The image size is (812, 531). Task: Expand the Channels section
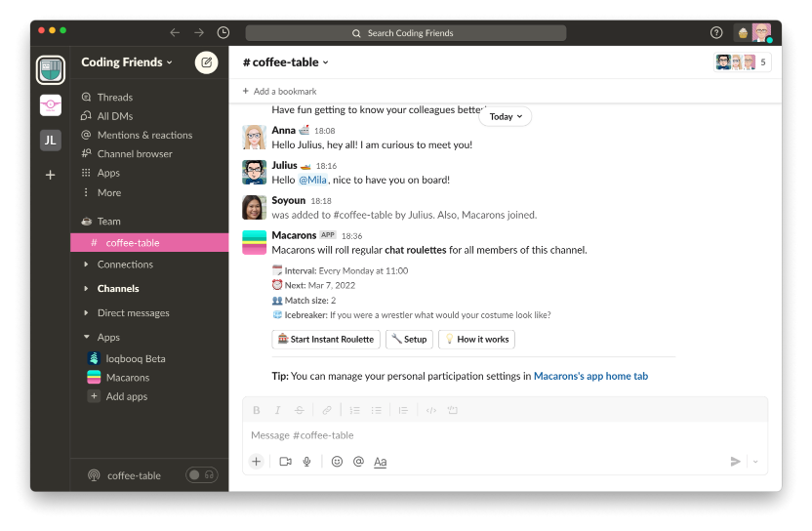coord(86,289)
